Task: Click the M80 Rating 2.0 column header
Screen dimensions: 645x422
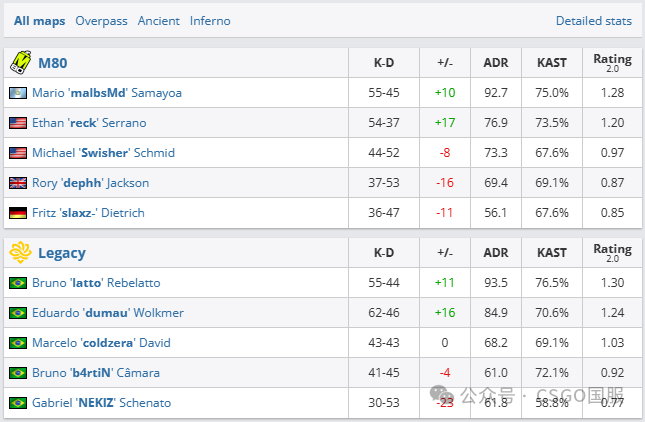Action: [x=613, y=63]
